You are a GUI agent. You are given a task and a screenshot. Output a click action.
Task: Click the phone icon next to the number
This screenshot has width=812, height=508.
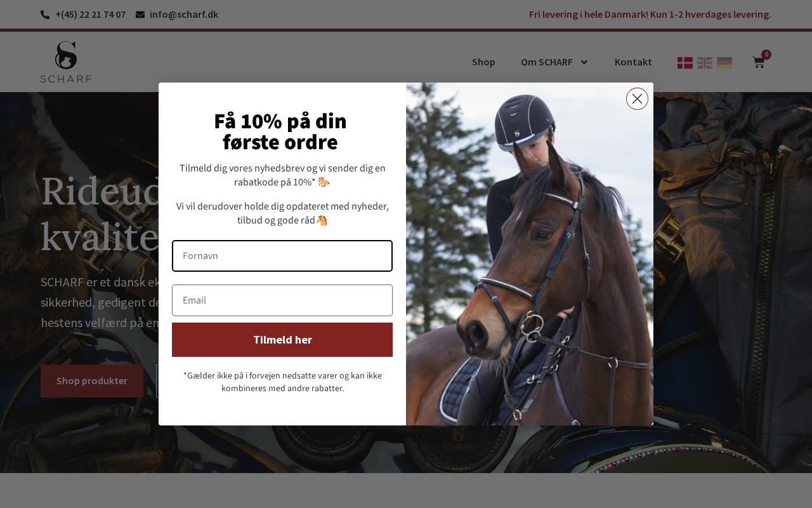pyautogui.click(x=45, y=14)
